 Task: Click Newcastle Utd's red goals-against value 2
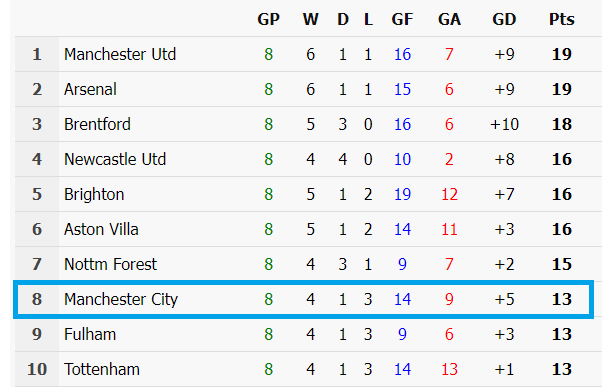[x=449, y=160]
